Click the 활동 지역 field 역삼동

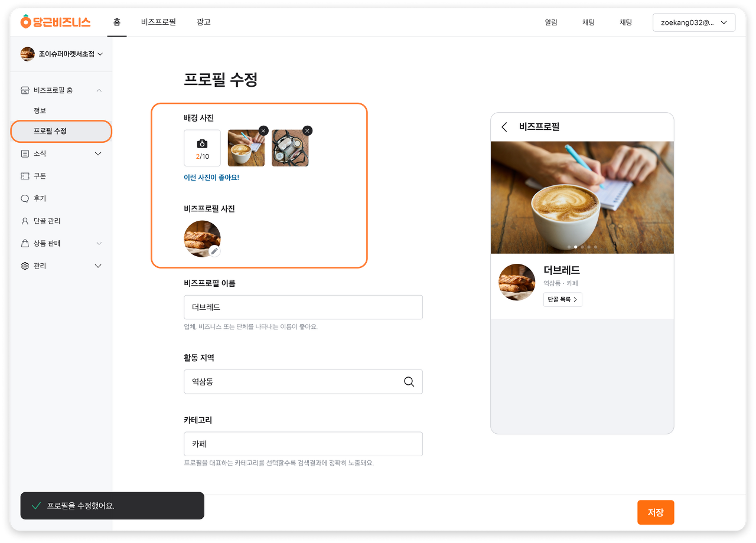coord(303,382)
